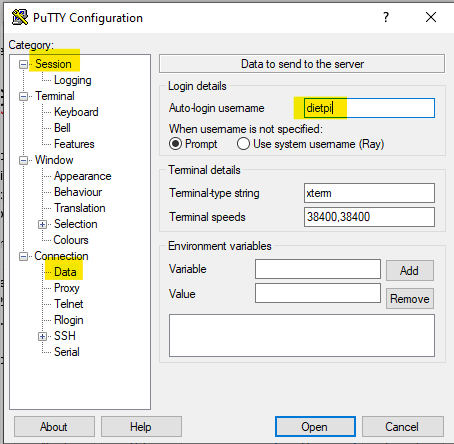Click the Cancel button
Image resolution: width=454 pixels, height=444 pixels.
pyautogui.click(x=403, y=427)
